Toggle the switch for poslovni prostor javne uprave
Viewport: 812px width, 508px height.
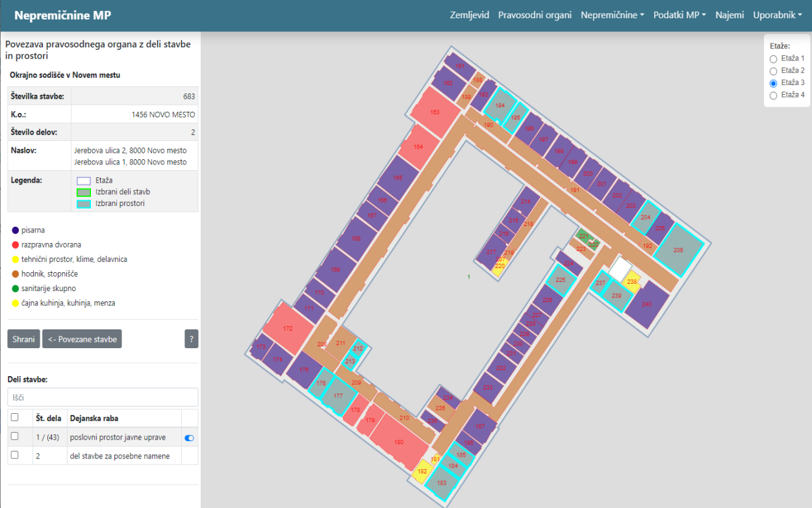coord(190,438)
